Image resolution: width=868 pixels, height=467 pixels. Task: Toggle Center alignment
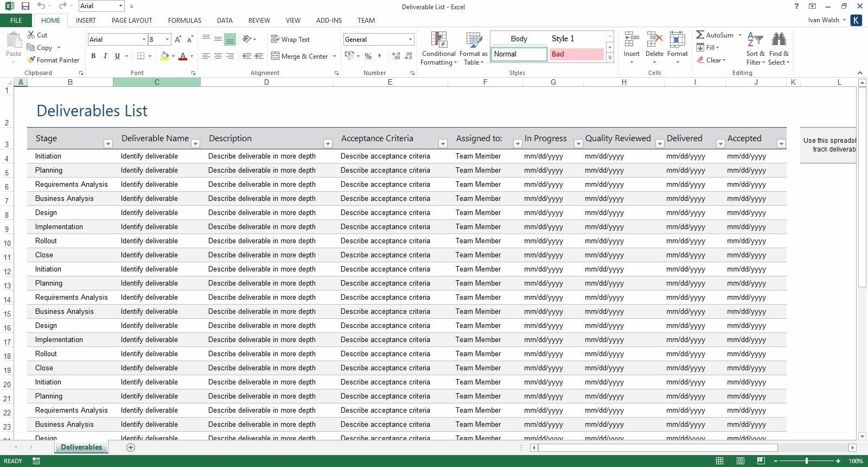click(x=218, y=56)
